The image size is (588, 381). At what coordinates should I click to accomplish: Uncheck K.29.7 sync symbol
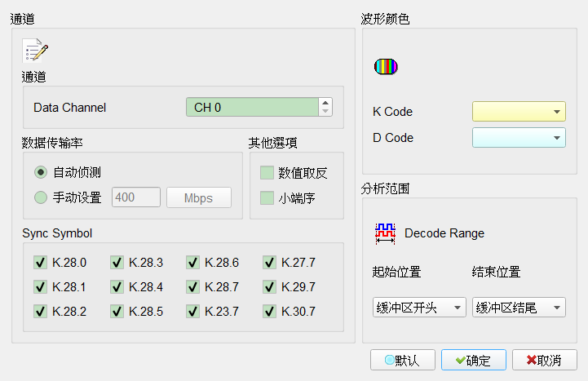point(270,287)
